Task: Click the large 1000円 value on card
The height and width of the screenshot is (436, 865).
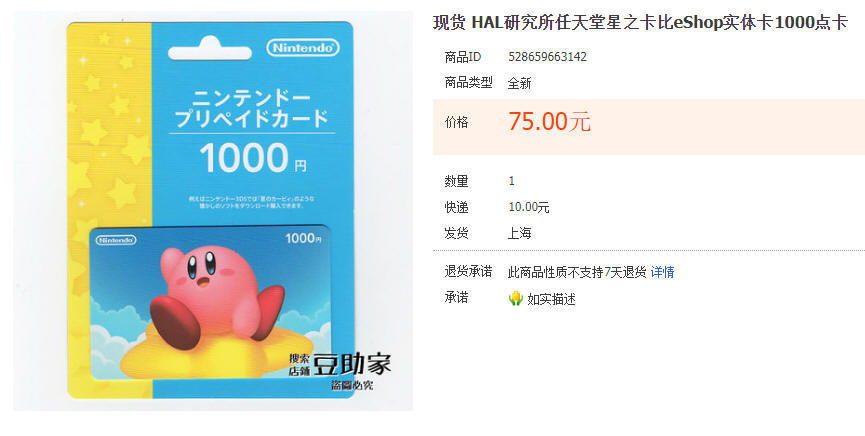Action: [253, 158]
